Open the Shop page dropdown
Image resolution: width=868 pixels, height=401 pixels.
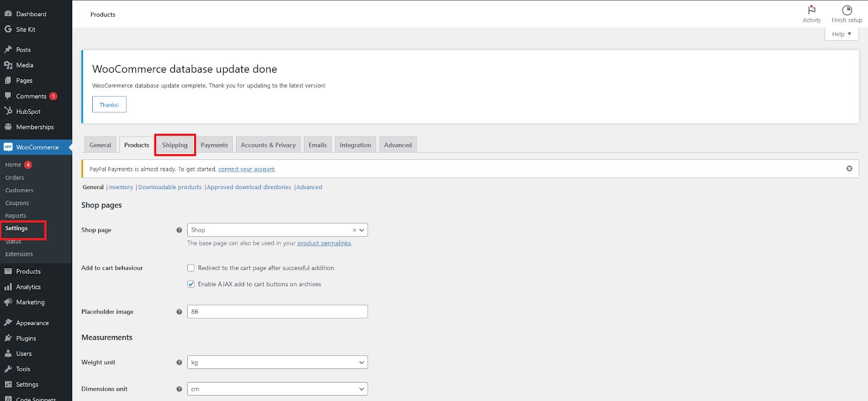(277, 230)
